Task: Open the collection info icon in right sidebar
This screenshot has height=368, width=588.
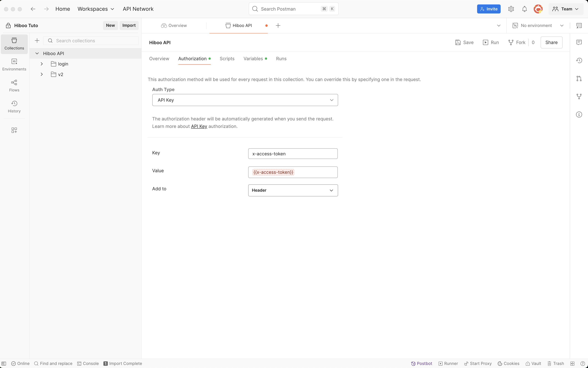Action: [x=579, y=114]
